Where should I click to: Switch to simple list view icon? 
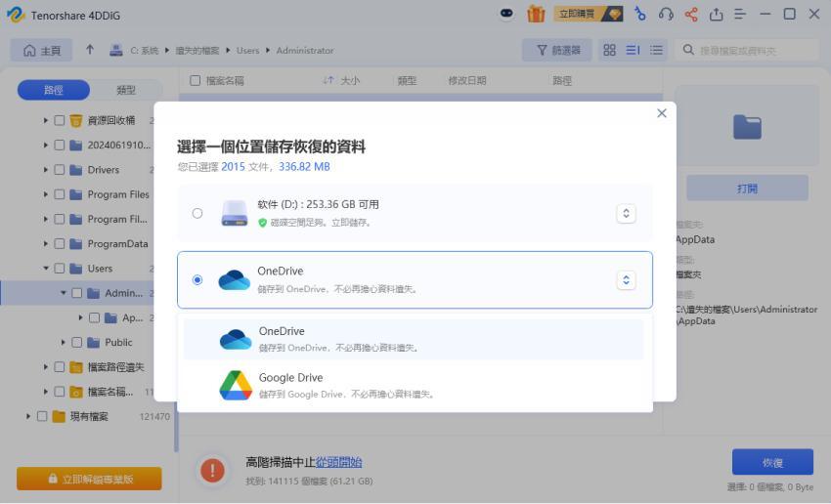click(656, 50)
